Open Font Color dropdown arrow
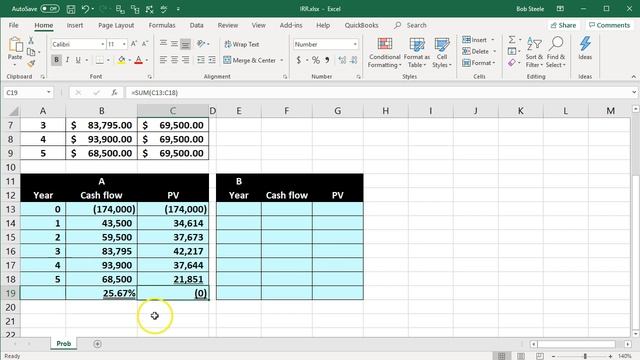Screen dimensions: 640x360 click(x=147, y=60)
